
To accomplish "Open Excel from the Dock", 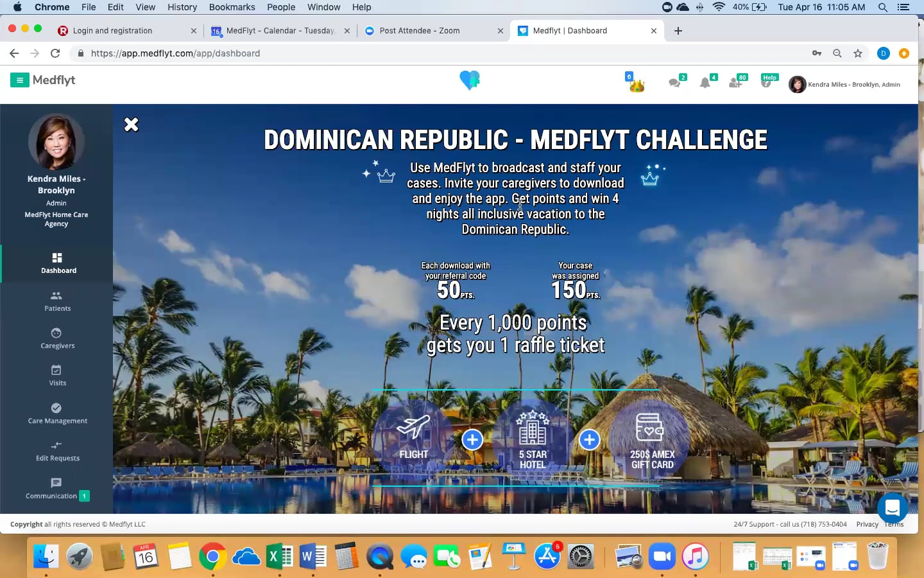I will (279, 556).
